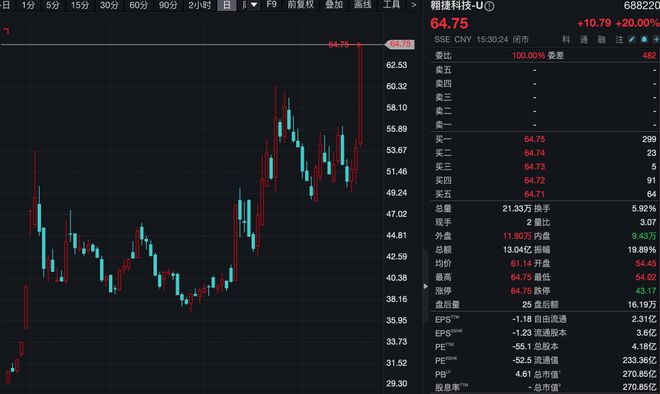Collapse the side panel arrow handle
660x394 pixels.
[x=426, y=286]
